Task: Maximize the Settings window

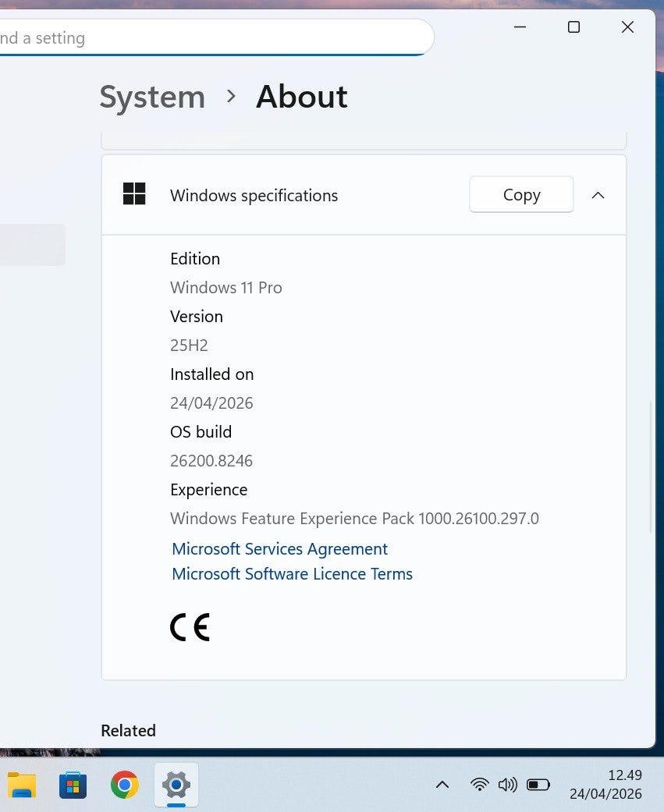Action: pyautogui.click(x=573, y=27)
